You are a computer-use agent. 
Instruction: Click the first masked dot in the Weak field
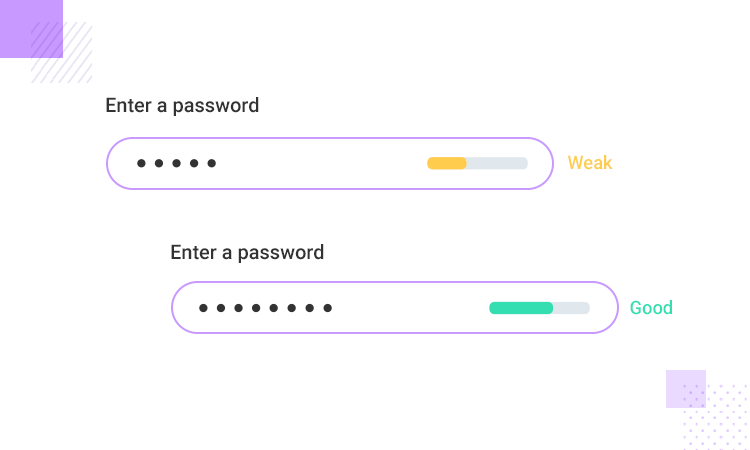click(141, 163)
